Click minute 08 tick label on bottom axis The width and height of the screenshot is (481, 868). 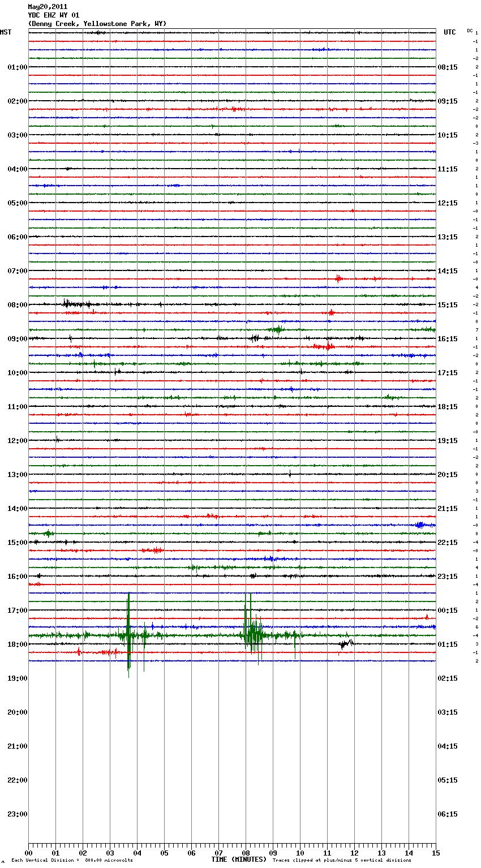click(246, 853)
